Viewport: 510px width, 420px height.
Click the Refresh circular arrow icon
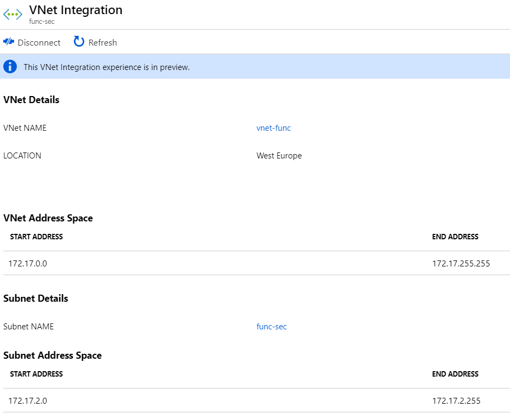click(79, 42)
